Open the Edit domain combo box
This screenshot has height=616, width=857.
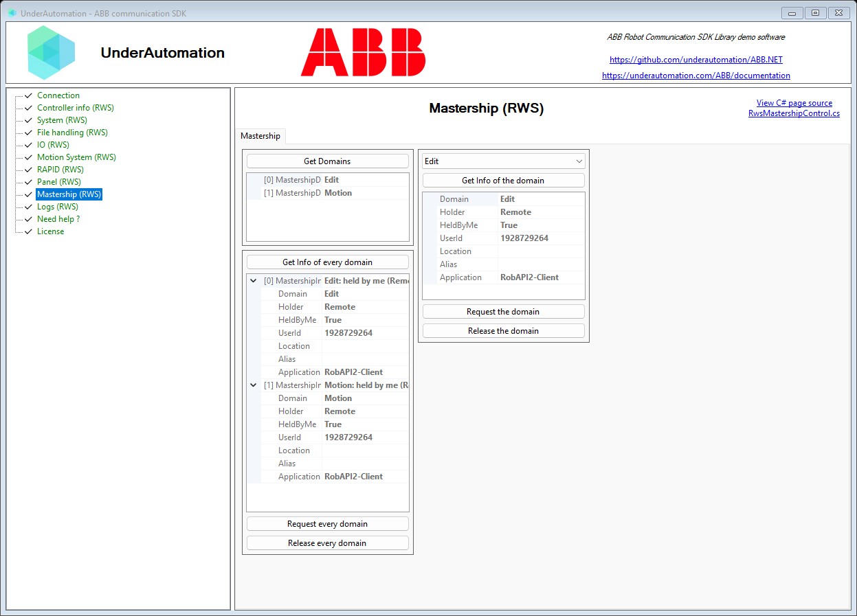pyautogui.click(x=504, y=161)
